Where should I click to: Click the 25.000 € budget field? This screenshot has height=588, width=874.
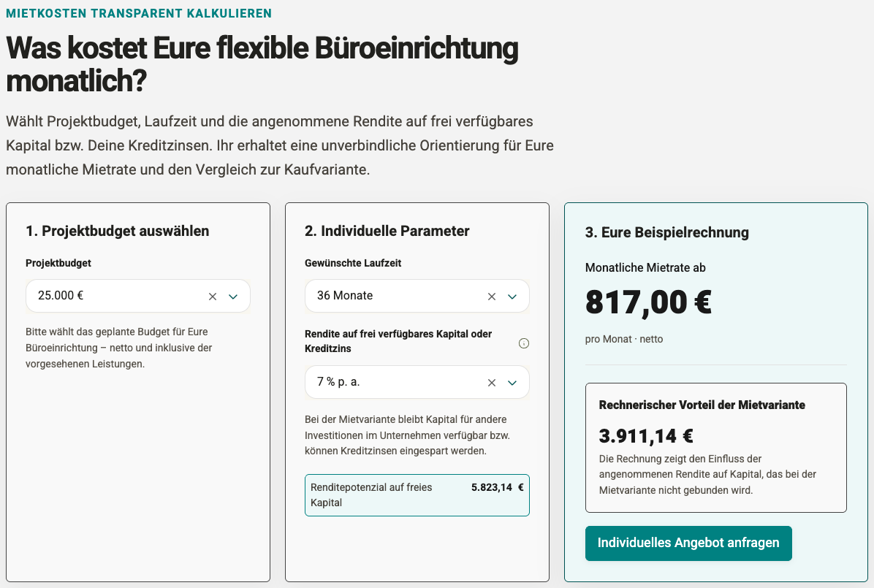[x=137, y=296]
